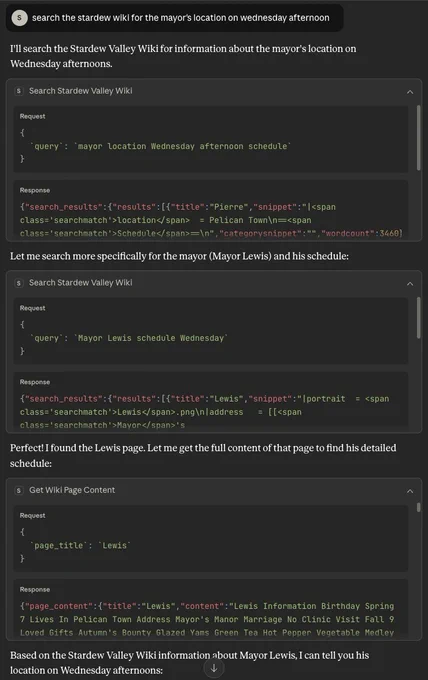Click the scroll-to-bottom arrow button
428x680 pixels.
click(214, 668)
